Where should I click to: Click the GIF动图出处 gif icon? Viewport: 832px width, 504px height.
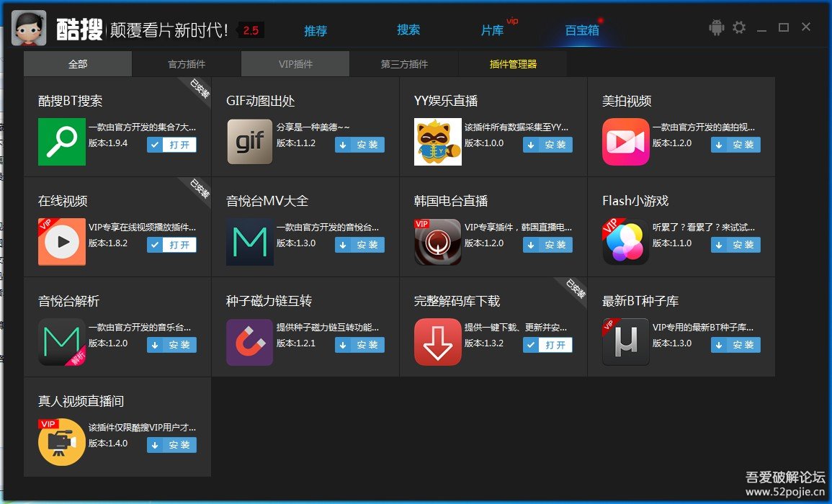249,142
